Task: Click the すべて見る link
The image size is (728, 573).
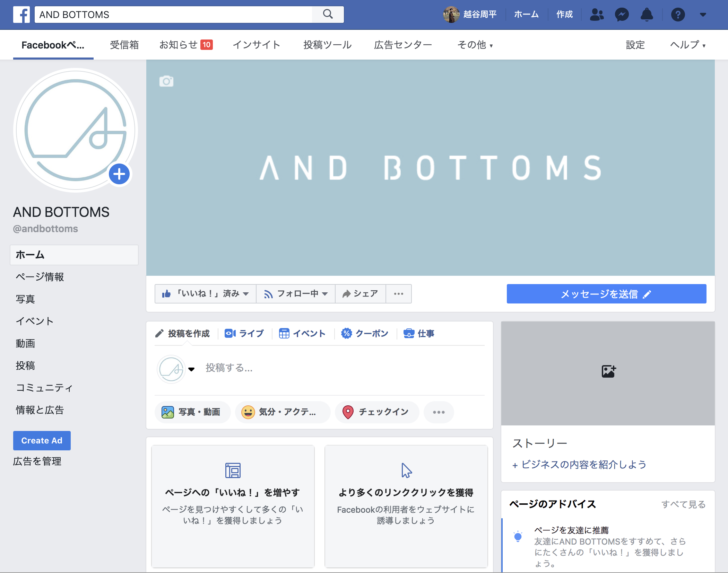Action: coord(683,504)
